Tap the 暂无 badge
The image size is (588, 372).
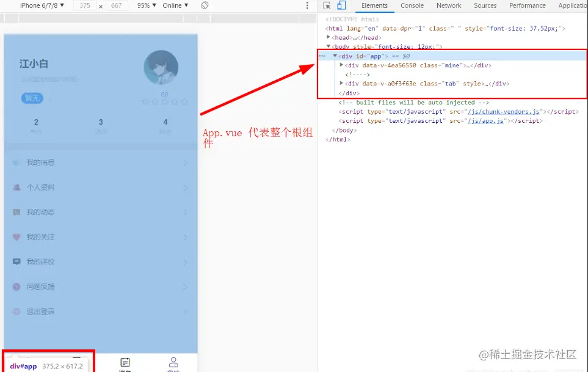pyautogui.click(x=32, y=98)
